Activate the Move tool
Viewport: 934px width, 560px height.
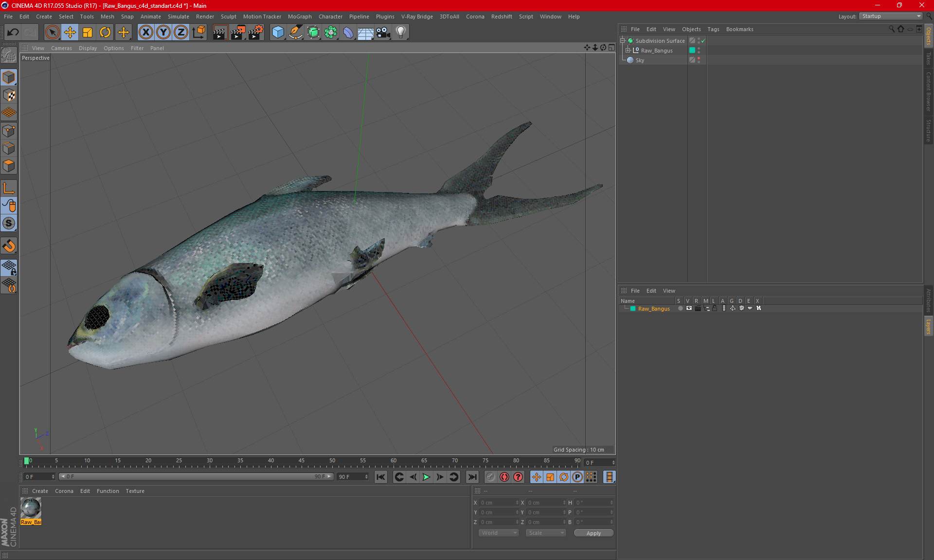70,33
